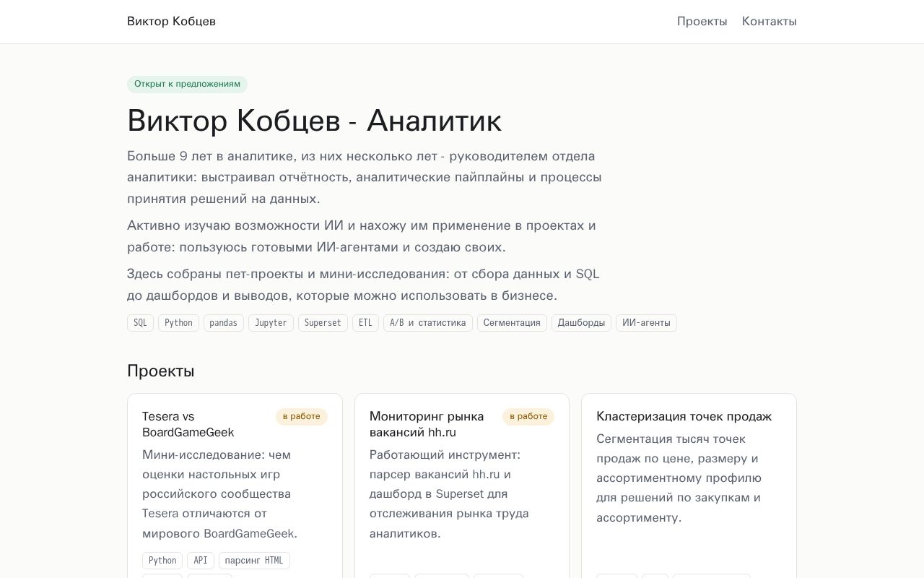Image resolution: width=924 pixels, height=578 pixels.
Task: Open the Контакты navigation link
Action: pyautogui.click(x=769, y=22)
